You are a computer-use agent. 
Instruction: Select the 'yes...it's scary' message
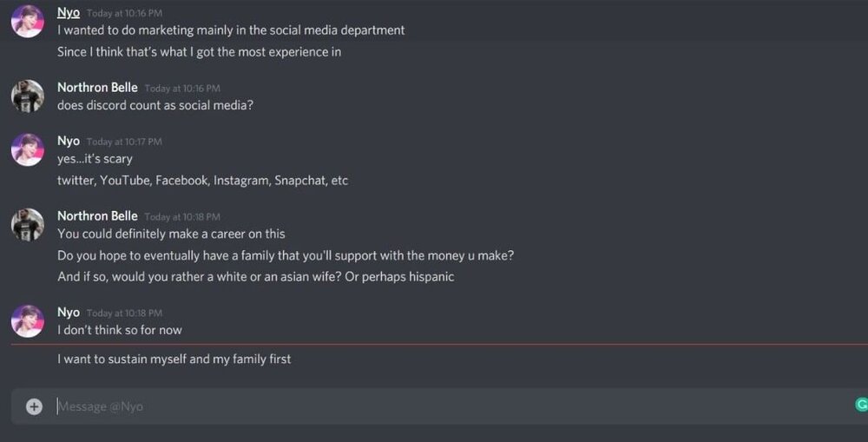pos(95,159)
